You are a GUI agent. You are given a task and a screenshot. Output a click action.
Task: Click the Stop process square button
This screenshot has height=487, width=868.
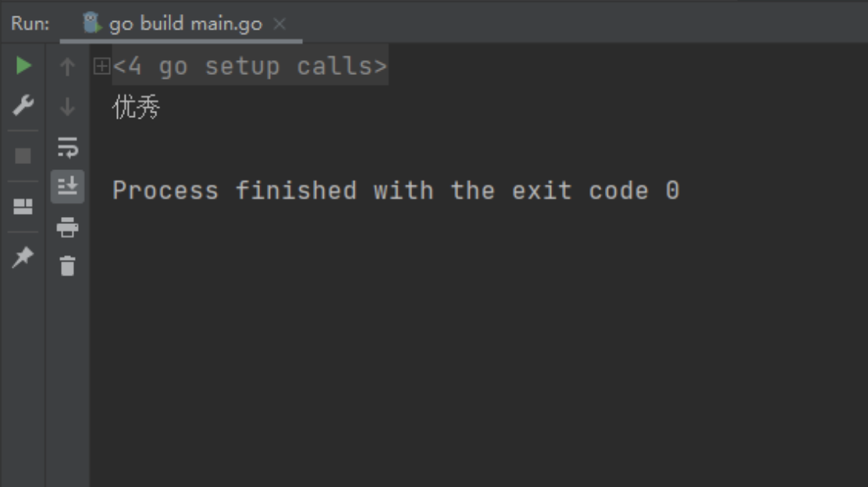(x=23, y=156)
